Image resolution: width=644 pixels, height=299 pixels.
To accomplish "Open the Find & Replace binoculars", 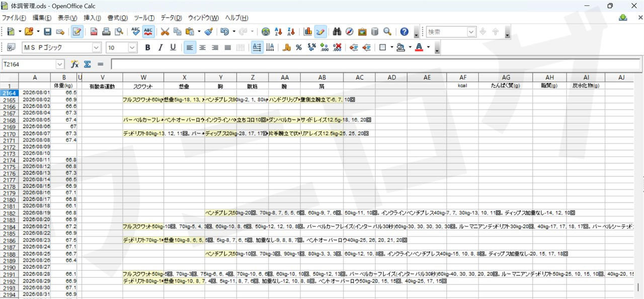I will point(337,32).
